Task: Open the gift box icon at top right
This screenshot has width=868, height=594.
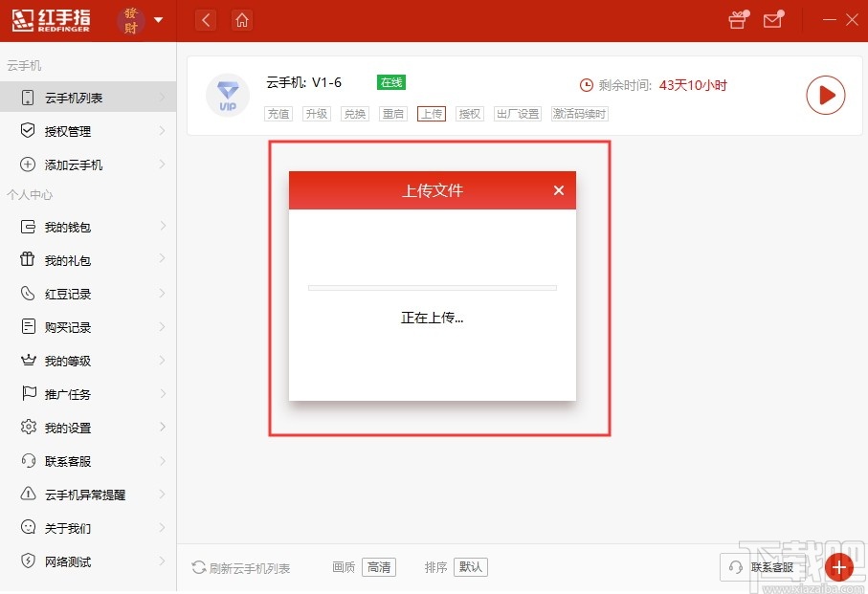Action: (x=736, y=19)
